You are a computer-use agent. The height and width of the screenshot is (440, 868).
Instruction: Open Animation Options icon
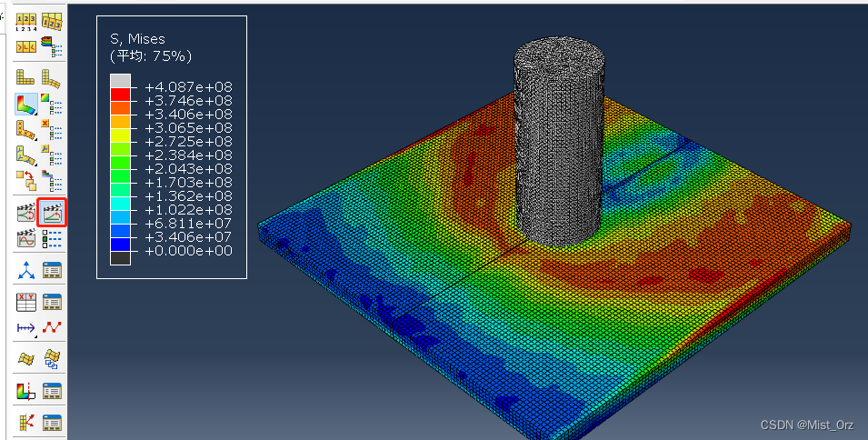[52, 239]
